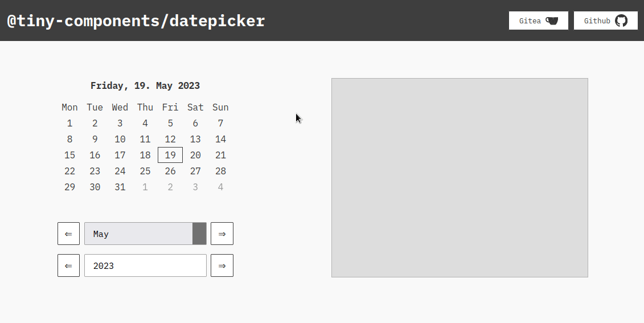Go to previous month arrow
644x323 pixels.
click(x=68, y=234)
